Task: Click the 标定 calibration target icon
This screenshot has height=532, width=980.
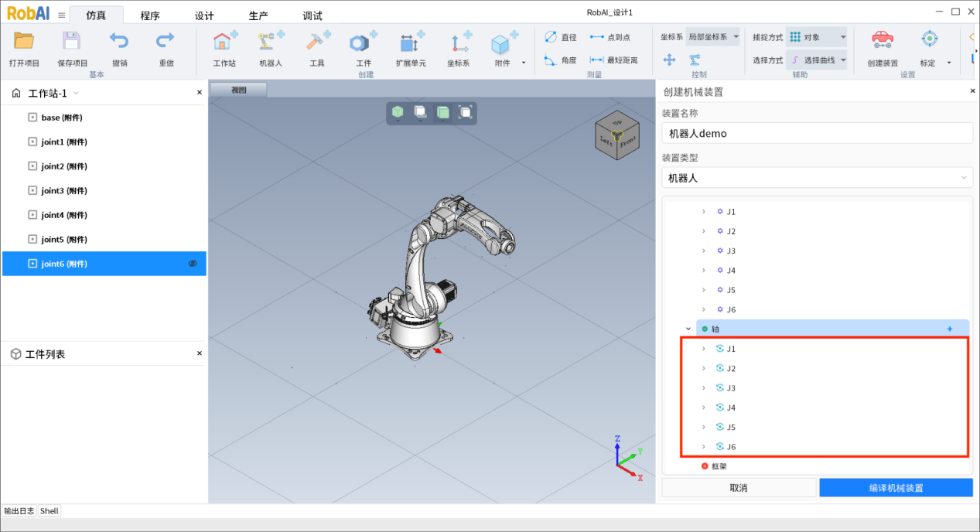Action: [929, 39]
